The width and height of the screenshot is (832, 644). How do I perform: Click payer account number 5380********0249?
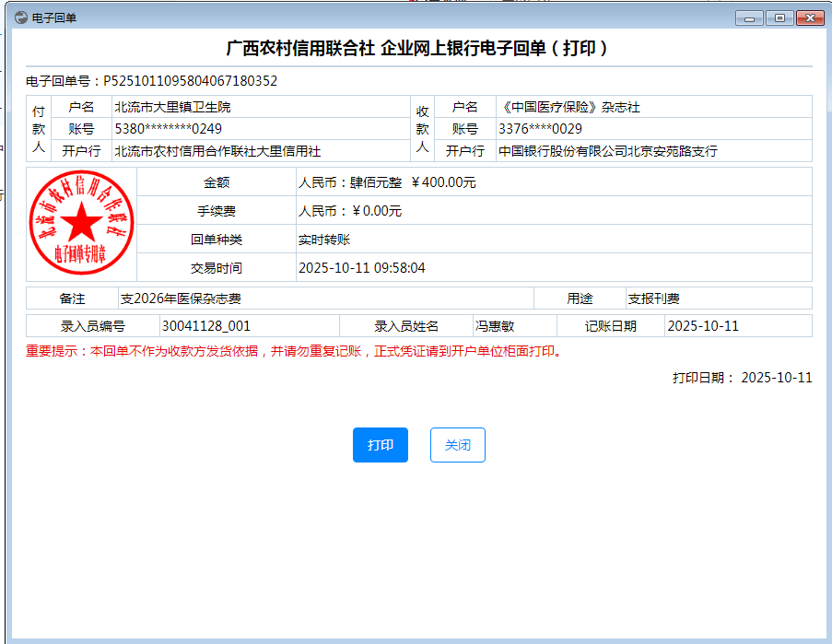(168, 129)
